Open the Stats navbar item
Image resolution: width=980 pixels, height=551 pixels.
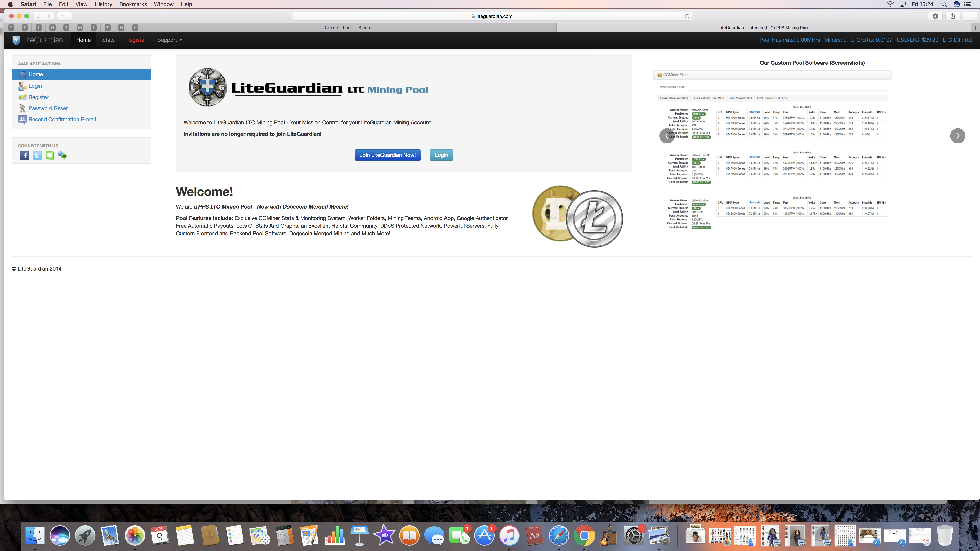coord(108,40)
